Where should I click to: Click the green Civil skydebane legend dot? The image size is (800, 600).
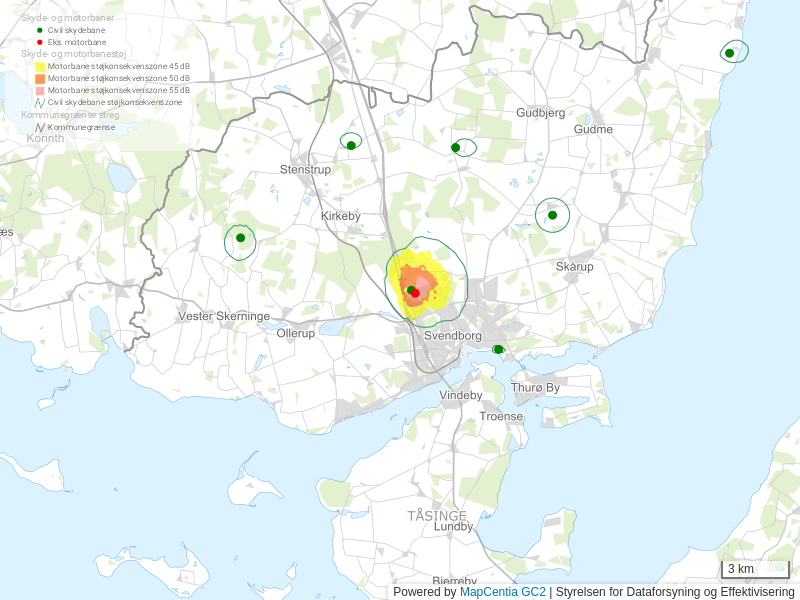pos(39,31)
